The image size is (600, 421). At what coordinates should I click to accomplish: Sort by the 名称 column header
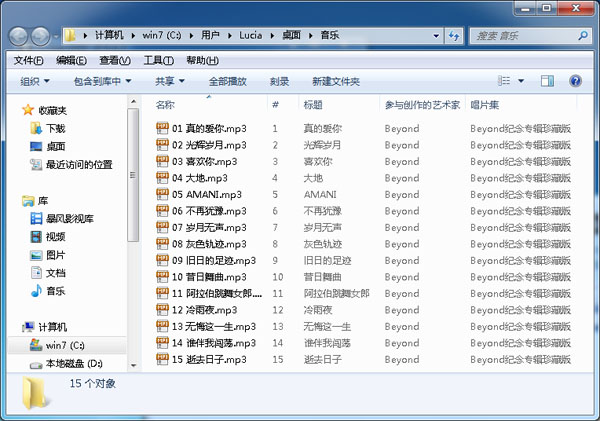click(x=165, y=105)
